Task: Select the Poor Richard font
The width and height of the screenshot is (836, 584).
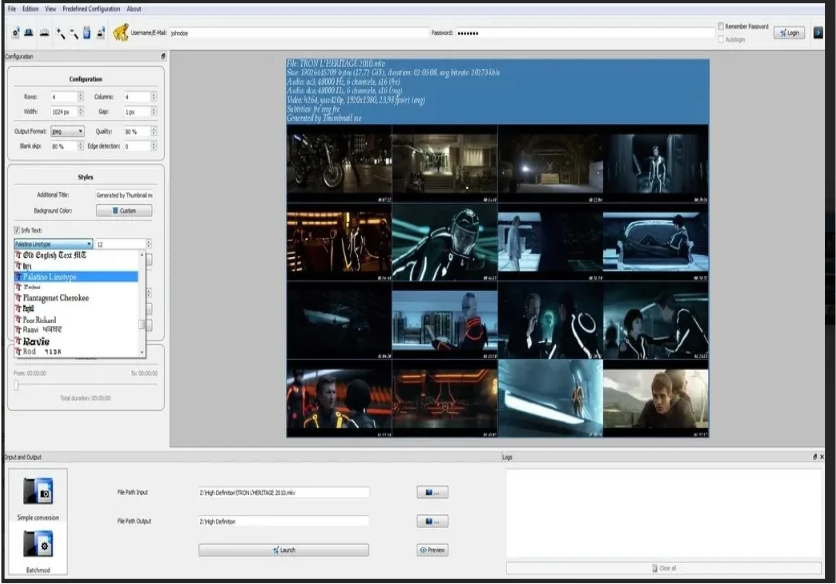Action: tap(76, 320)
